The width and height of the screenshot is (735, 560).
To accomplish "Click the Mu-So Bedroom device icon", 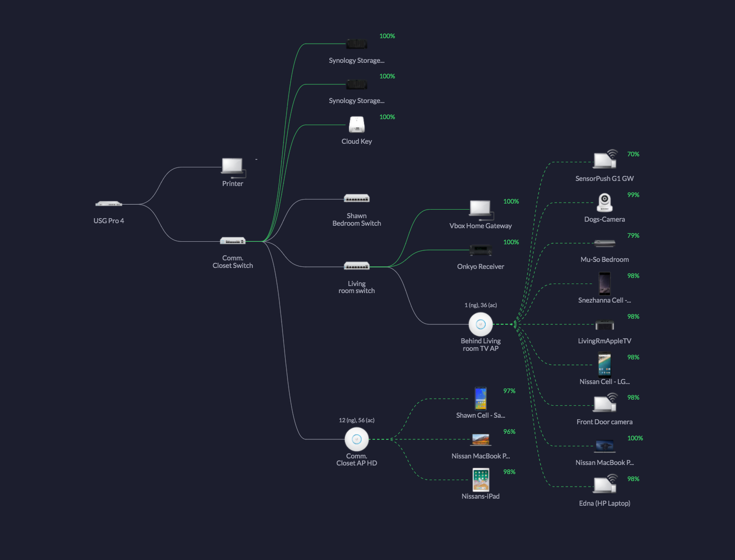I will [x=604, y=243].
